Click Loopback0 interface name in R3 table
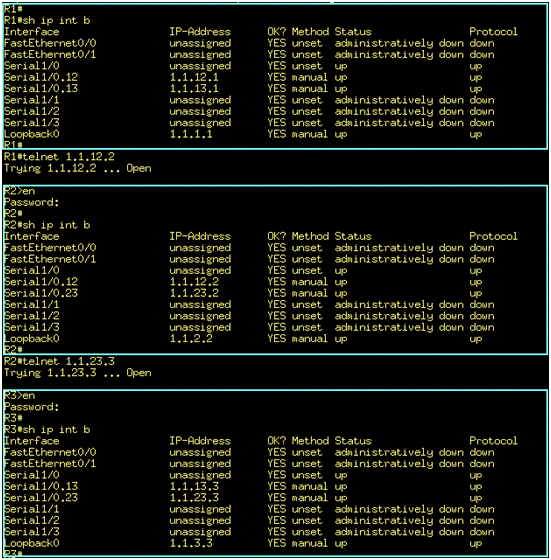 coord(31,543)
